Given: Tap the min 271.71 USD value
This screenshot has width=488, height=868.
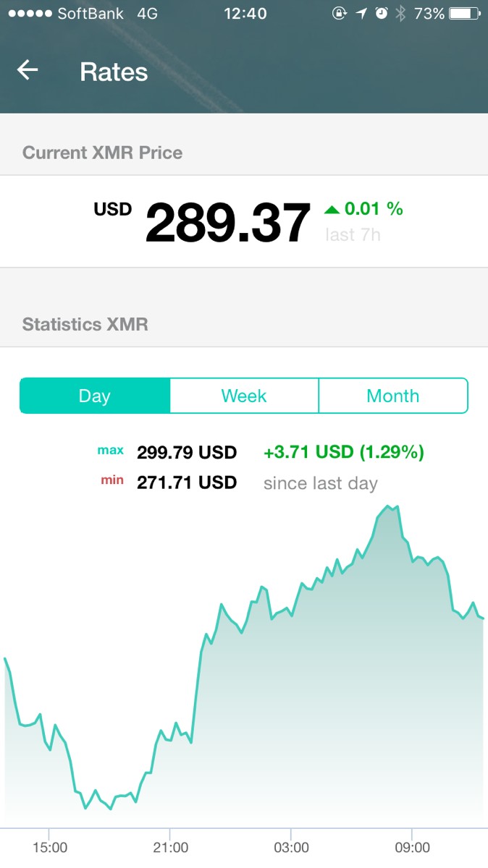Looking at the screenshot, I should [187, 482].
